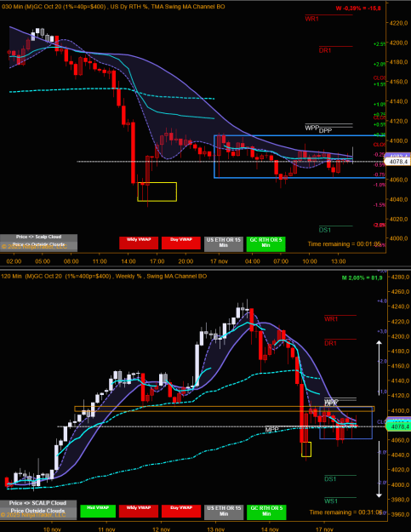Select blue range rectangle in top chart
Screen dimensions: 411x532
point(300,157)
